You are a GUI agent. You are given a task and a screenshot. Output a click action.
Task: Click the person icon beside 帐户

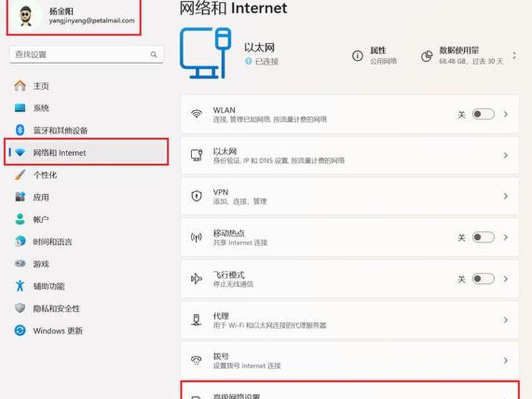click(20, 219)
